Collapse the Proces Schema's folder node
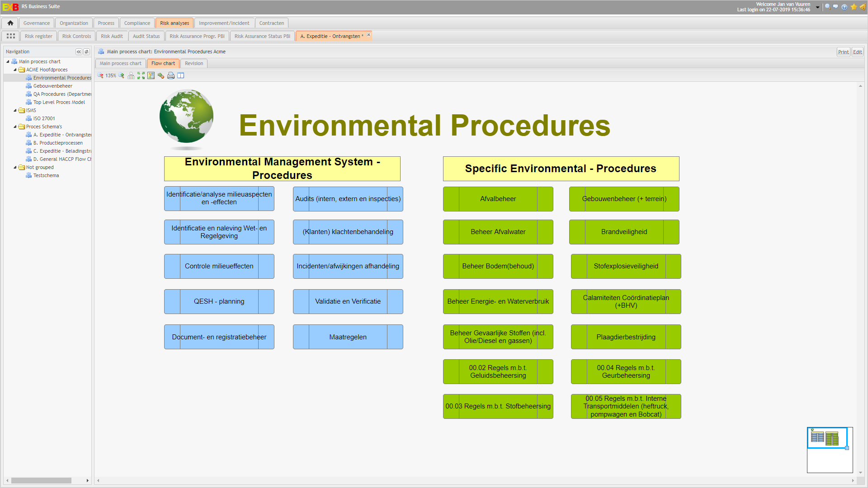 pos(15,127)
